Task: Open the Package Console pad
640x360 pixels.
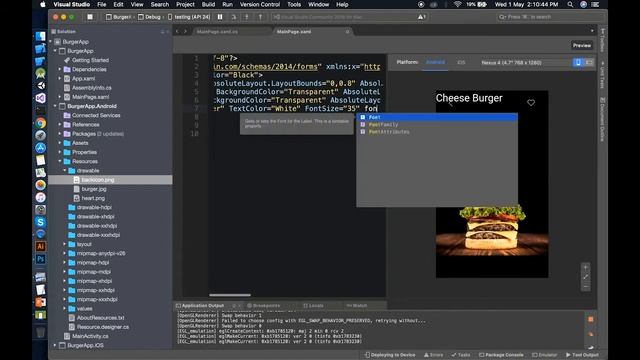Action: tap(501, 355)
